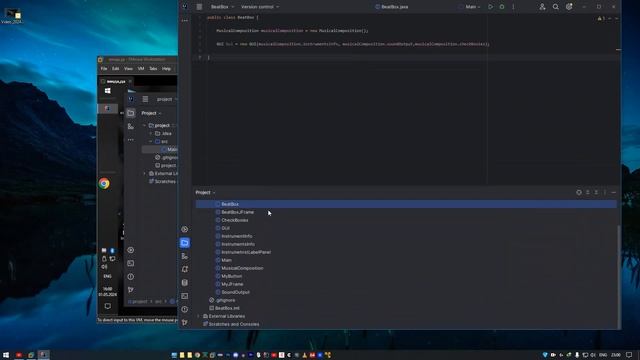Viewport: 640px width, 360px height.
Task: Open Windows Start button on host taskbar
Action: point(6,355)
